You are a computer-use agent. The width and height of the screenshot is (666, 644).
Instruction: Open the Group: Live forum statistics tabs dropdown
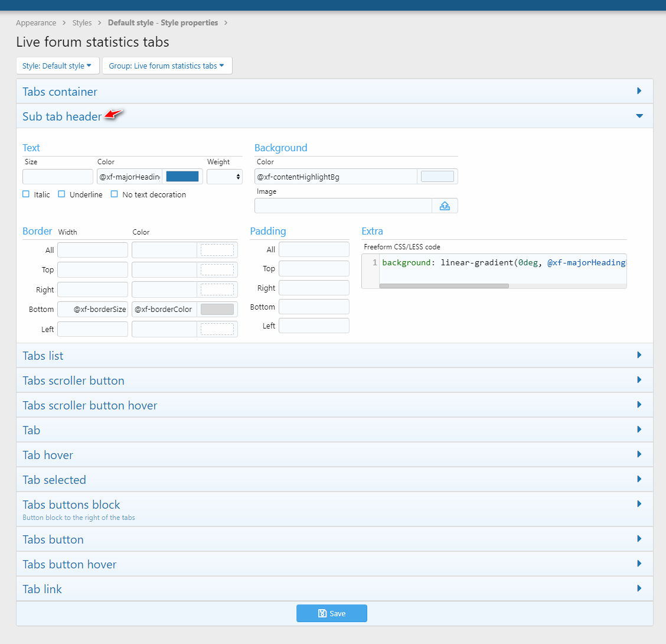pos(166,66)
